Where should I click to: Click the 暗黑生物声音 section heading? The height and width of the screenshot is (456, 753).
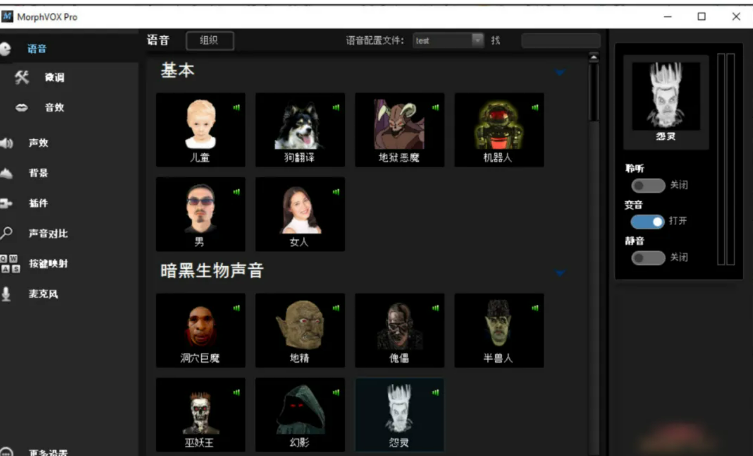click(212, 271)
